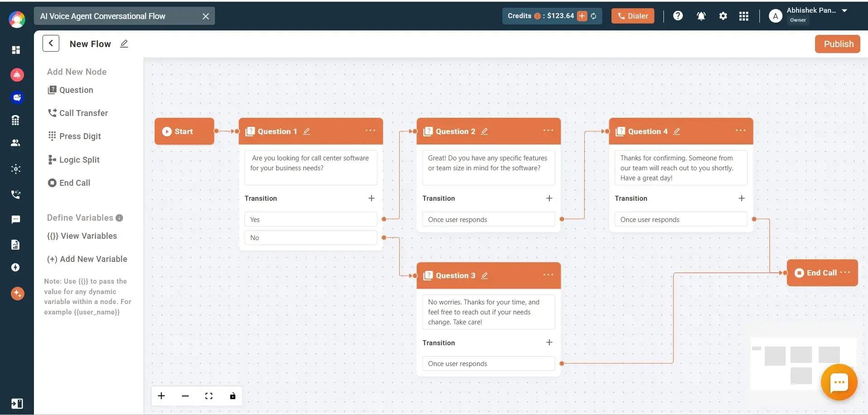
Task: Select Question under Add New Node
Action: pyautogui.click(x=76, y=90)
